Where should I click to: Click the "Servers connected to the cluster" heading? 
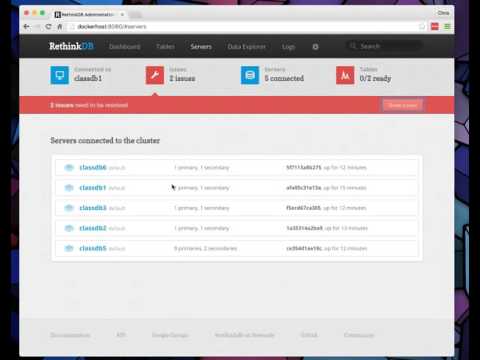coord(105,140)
